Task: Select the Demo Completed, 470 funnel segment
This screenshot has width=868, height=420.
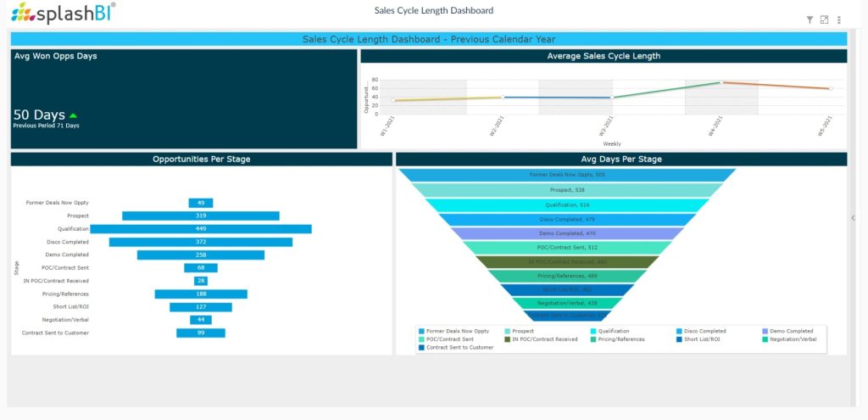Action: tap(567, 233)
